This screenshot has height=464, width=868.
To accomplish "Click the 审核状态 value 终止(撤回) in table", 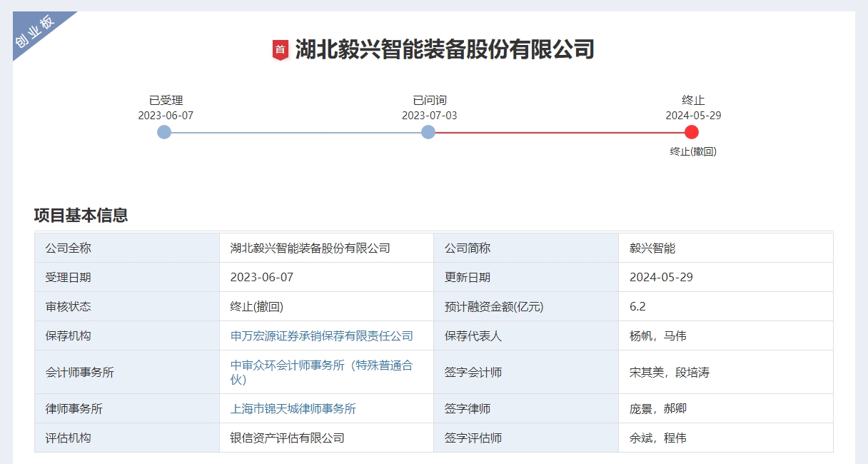I will [257, 307].
